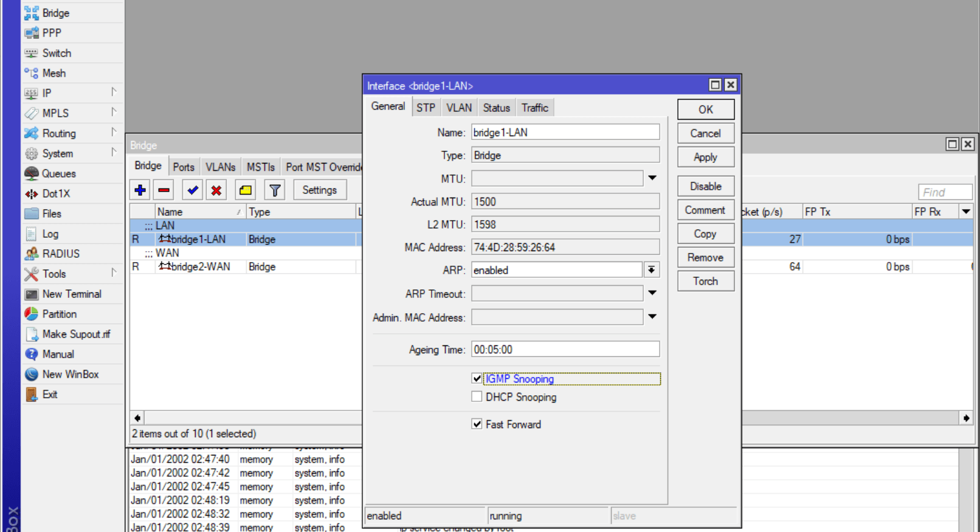980x532 pixels.
Task: Switch to the Status tab
Action: point(497,108)
